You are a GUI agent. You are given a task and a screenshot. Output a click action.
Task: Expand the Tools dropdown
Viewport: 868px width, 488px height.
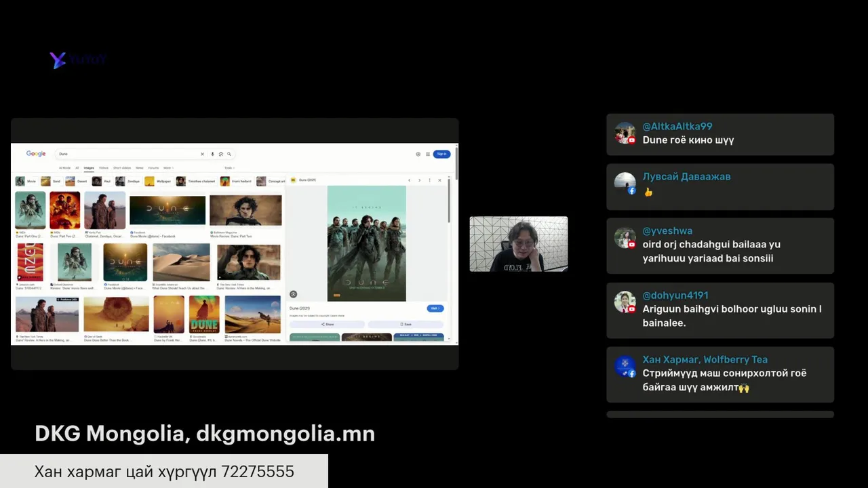pos(229,167)
